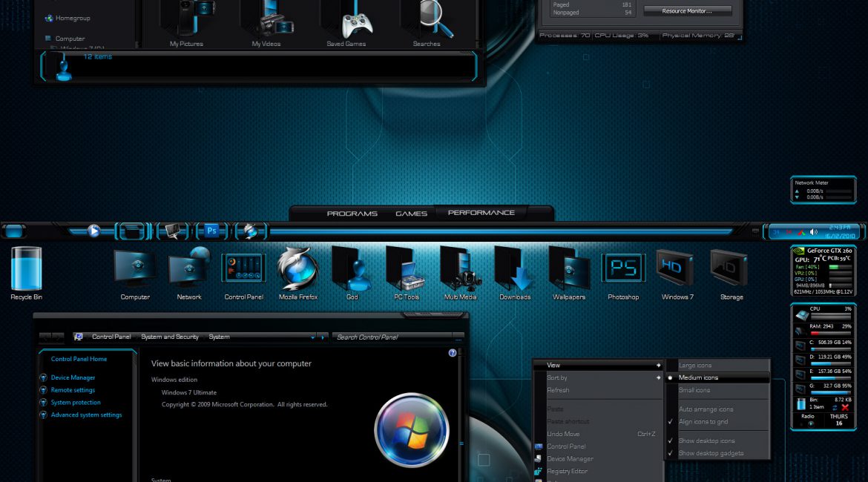Enable Auto arrange icons
This screenshot has height=482, width=868.
[x=717, y=409]
